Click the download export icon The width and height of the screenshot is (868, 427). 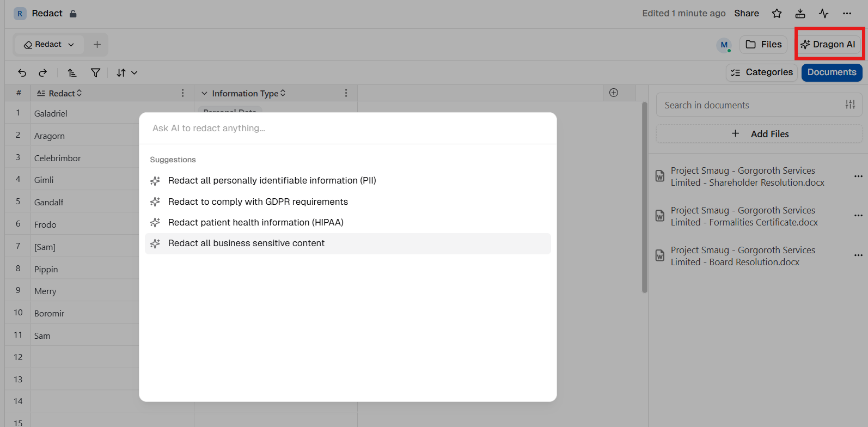pyautogui.click(x=800, y=14)
